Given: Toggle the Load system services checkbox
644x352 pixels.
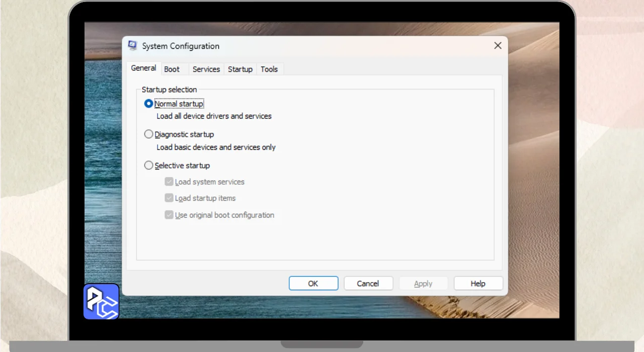Looking at the screenshot, I should 169,182.
